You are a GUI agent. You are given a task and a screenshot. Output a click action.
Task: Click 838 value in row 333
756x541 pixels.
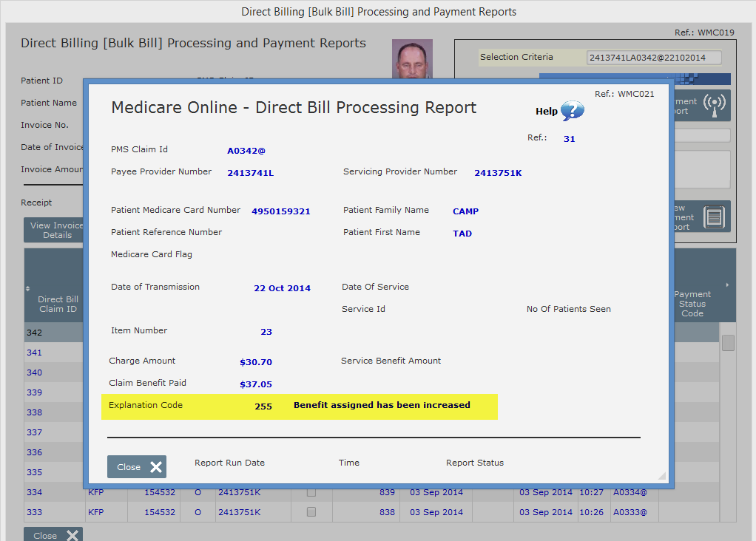point(387,512)
